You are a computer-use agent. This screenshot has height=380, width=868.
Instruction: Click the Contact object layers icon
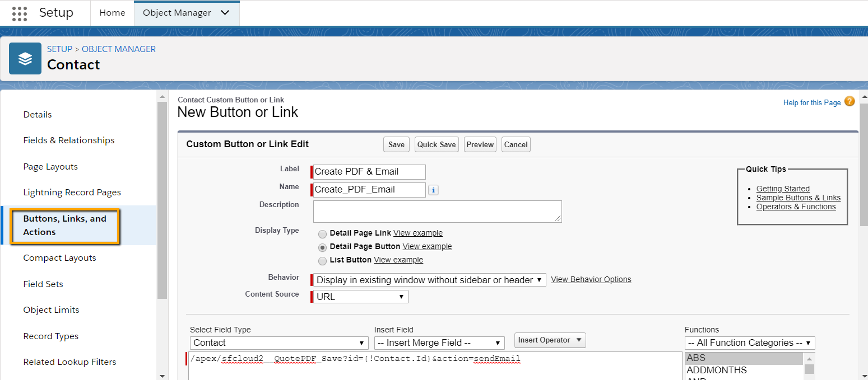[x=25, y=58]
